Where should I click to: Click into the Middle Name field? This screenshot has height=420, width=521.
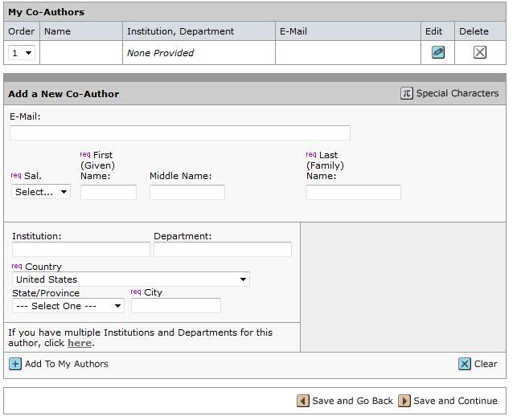[x=187, y=192]
